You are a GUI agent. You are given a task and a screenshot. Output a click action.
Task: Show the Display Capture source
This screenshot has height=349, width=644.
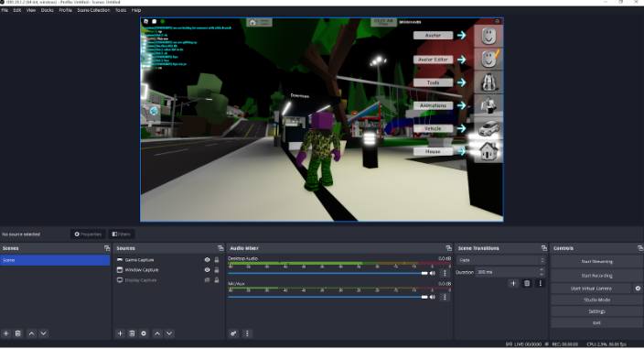[207, 280]
